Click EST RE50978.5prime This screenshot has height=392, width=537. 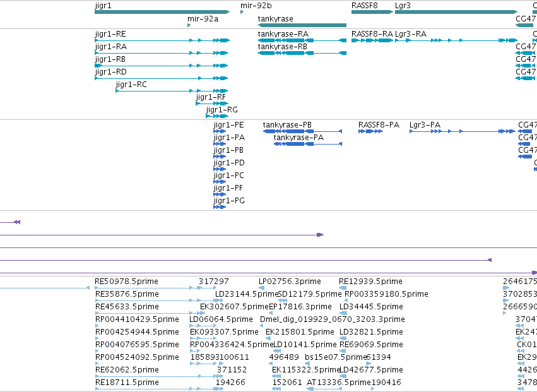click(126, 282)
